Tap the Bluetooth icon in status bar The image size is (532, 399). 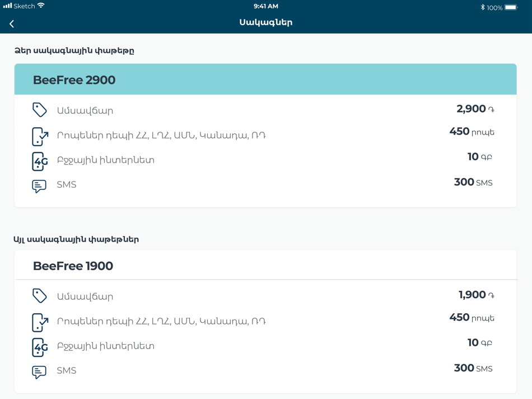(x=483, y=7)
